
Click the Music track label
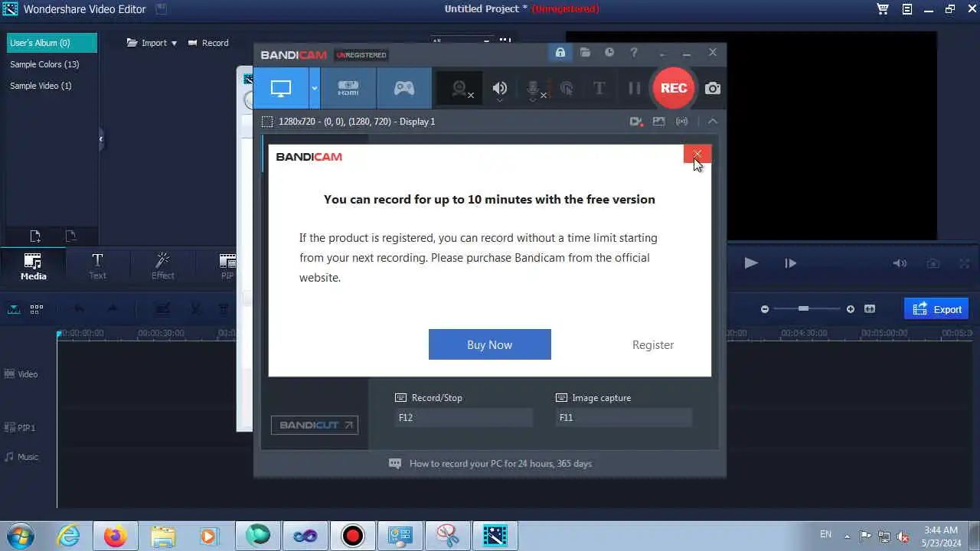21,457
